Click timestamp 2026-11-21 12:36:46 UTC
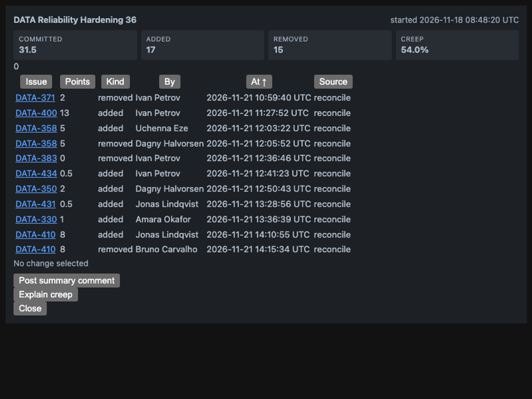Viewport: 532px width, 399px height. pos(259,158)
